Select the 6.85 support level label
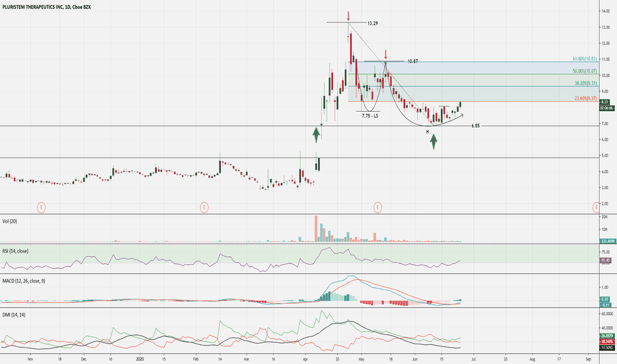 point(475,126)
